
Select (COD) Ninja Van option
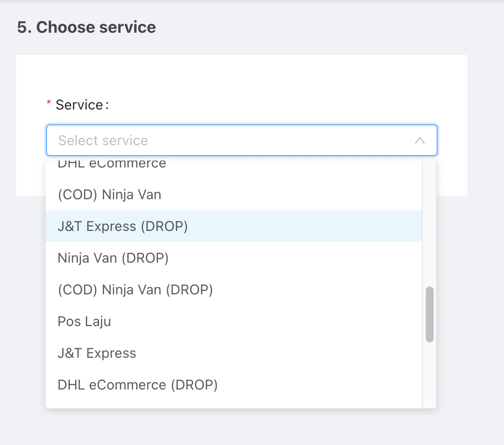[x=234, y=194]
